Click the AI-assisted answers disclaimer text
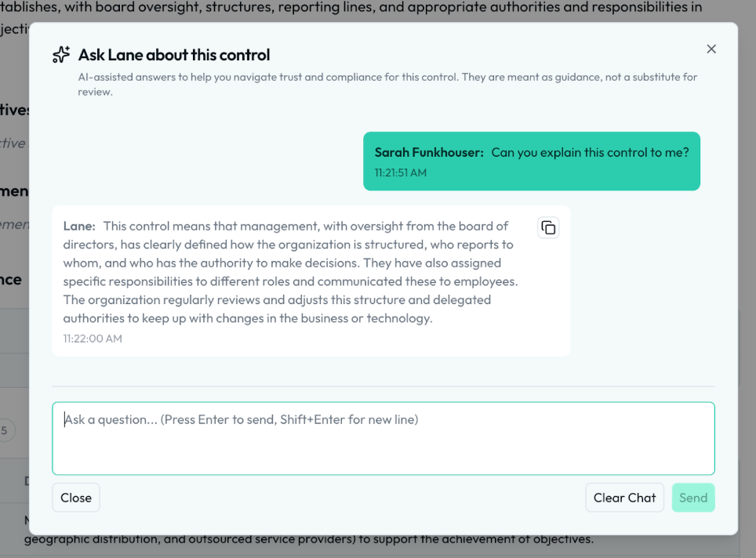The image size is (756, 558). pyautogui.click(x=387, y=78)
